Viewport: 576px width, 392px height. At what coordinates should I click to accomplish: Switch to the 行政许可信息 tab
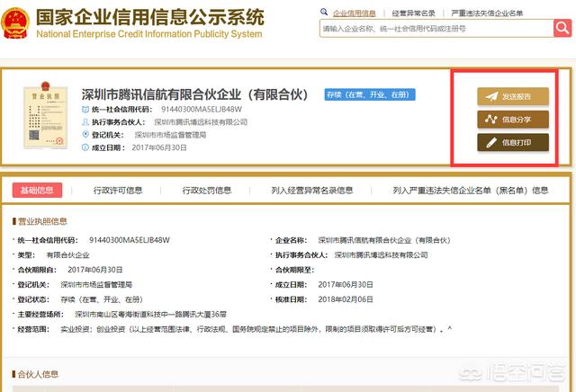(x=118, y=190)
